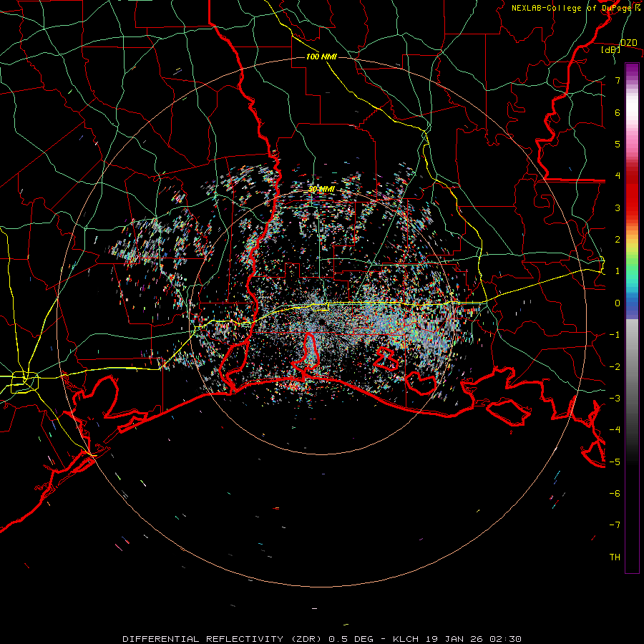Click the 4 dB label on color scale
This screenshot has width=644, height=644.
coord(618,176)
